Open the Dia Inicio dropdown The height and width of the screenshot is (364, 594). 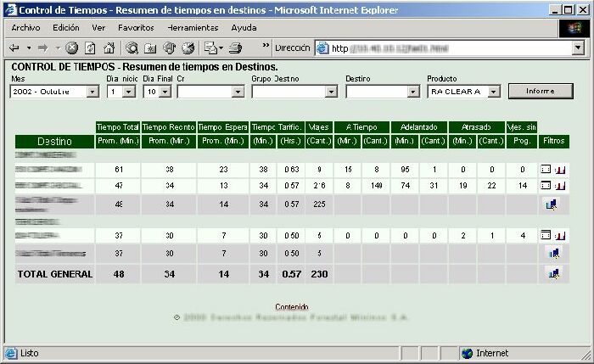[131, 92]
